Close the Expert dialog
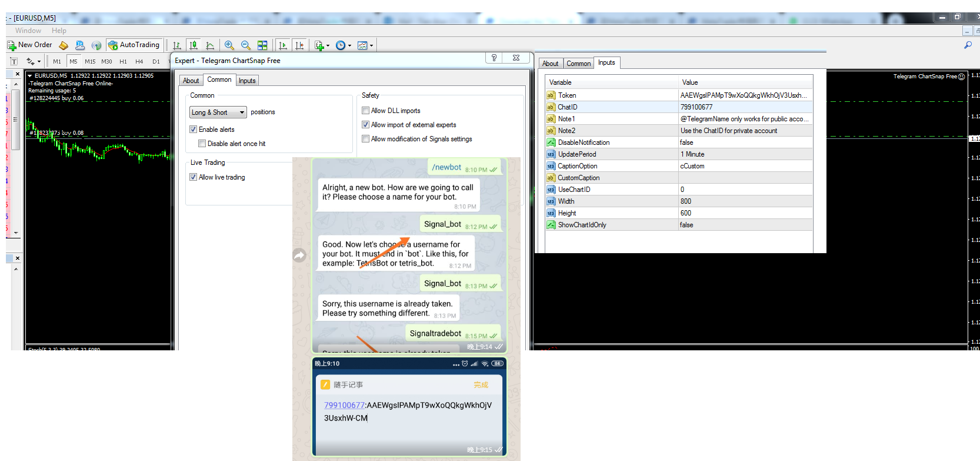The width and height of the screenshot is (980, 461). (x=516, y=58)
